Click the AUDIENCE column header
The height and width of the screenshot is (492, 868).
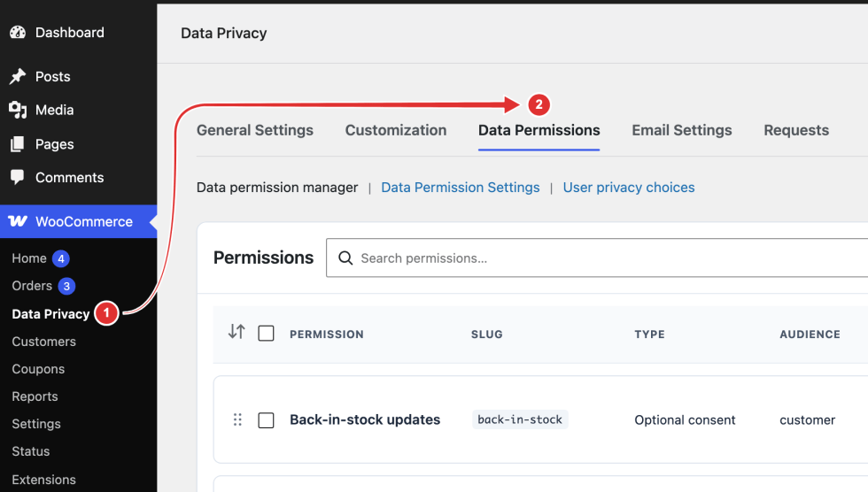tap(810, 334)
